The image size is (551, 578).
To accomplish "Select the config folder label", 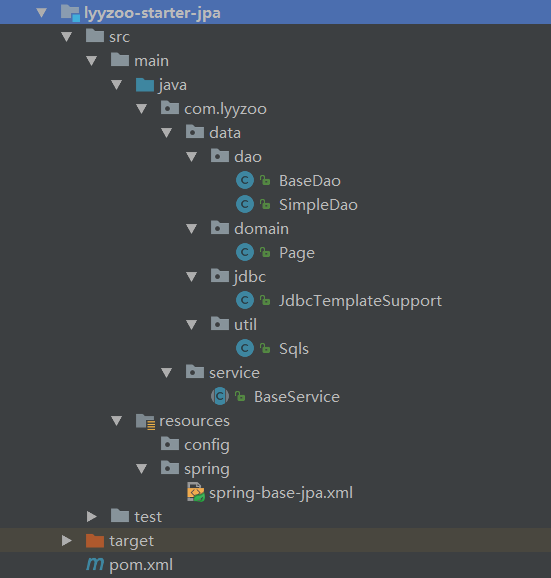I will click(x=207, y=445).
